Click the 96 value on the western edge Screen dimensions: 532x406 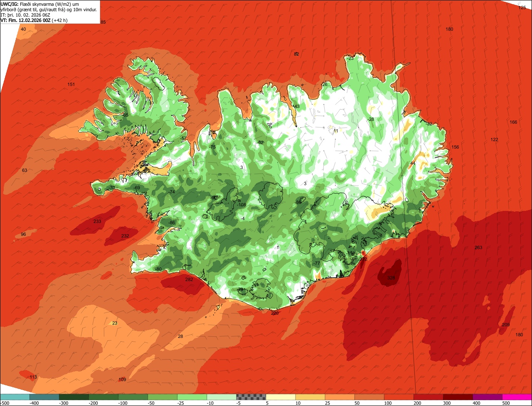pyautogui.click(x=23, y=234)
